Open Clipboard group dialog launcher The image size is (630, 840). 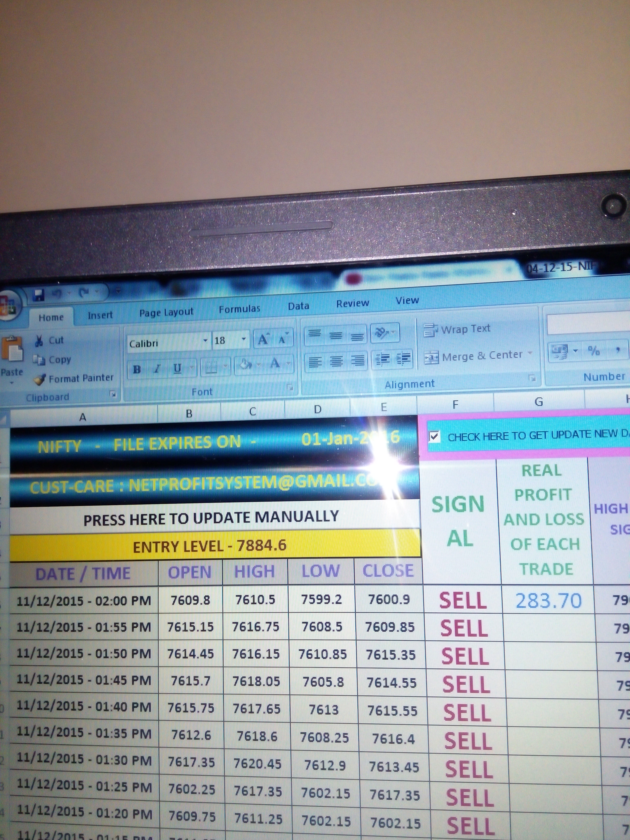(x=113, y=394)
